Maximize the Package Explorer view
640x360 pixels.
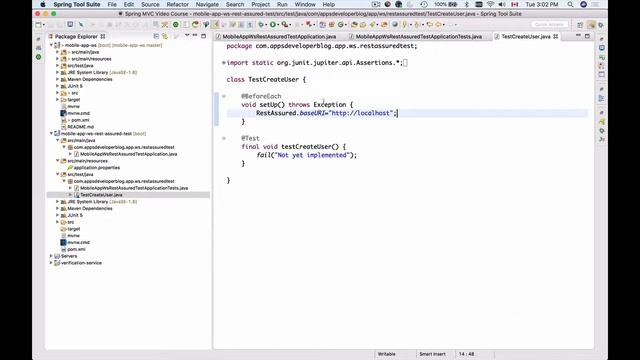(204, 36)
